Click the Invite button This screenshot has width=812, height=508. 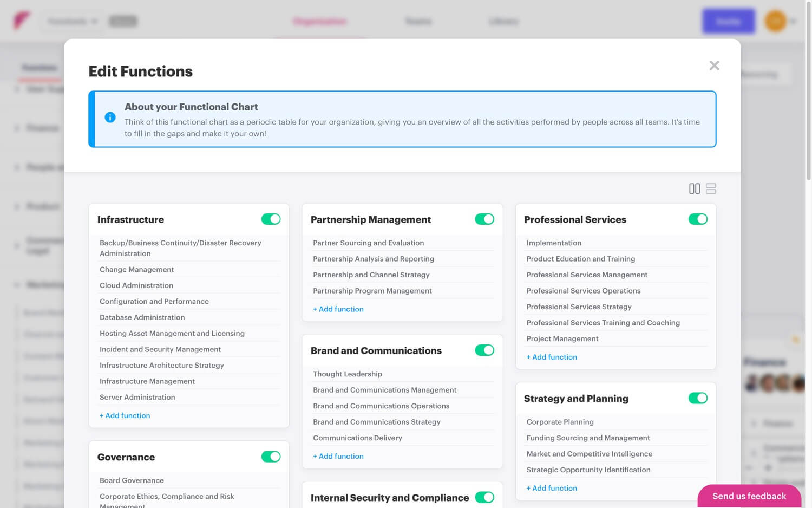coord(728,21)
